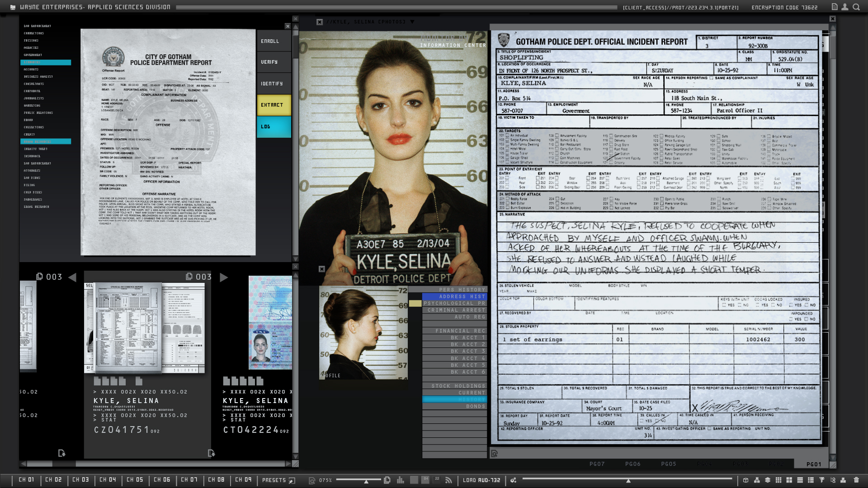
Task: Select PG05 page tab
Action: tap(668, 464)
